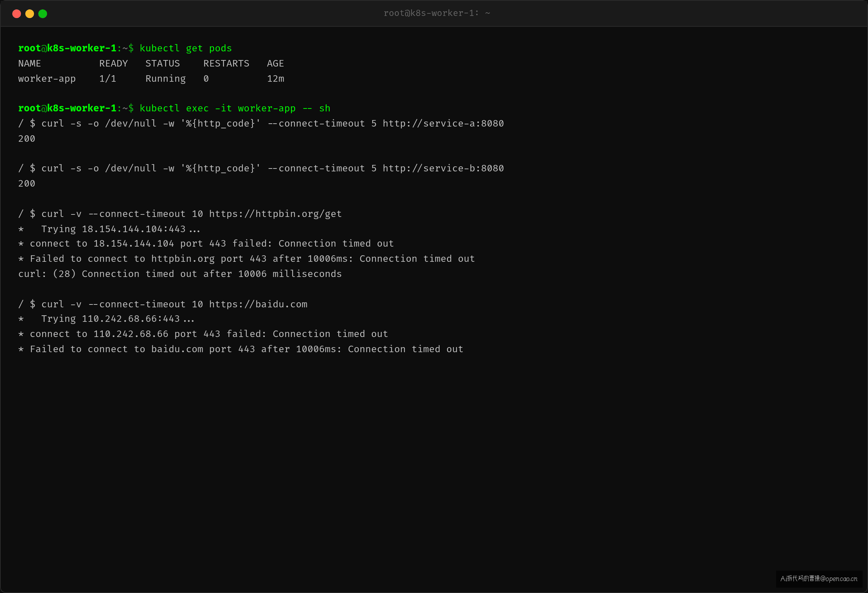Click the 'Trying 18.154.144.104:443' line
Viewport: 868px width, 593px height.
pos(109,229)
